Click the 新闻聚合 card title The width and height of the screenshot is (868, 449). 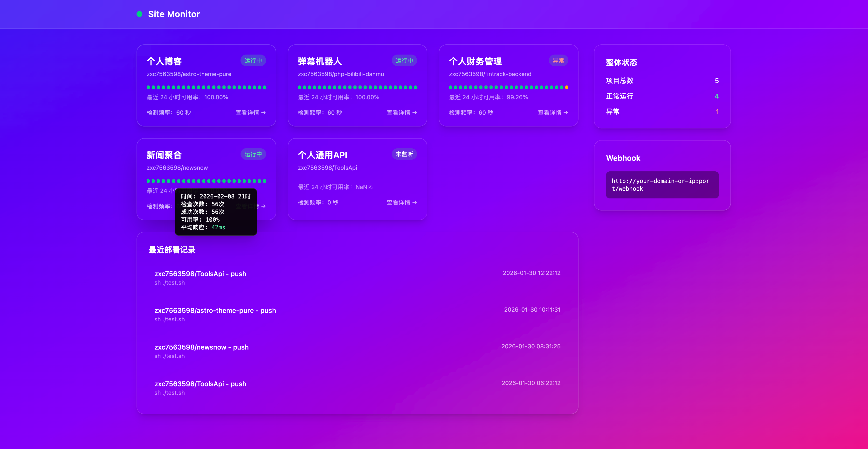(x=164, y=155)
